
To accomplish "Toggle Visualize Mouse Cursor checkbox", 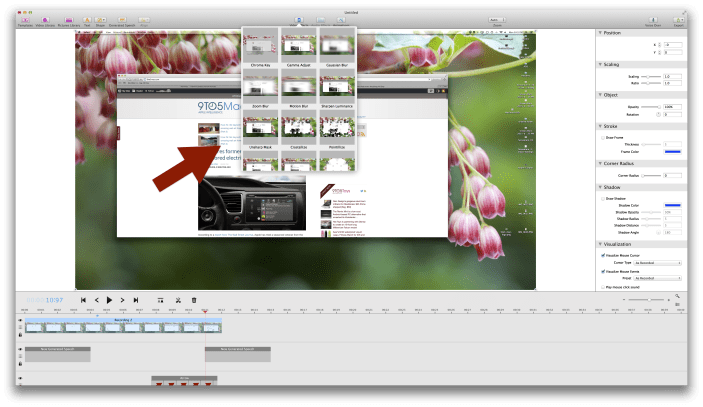I will point(601,255).
